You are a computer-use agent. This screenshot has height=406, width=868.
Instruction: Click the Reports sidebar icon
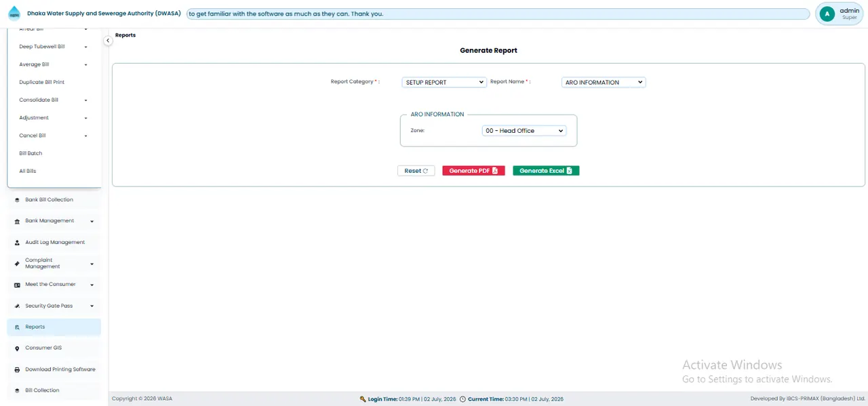pos(17,327)
